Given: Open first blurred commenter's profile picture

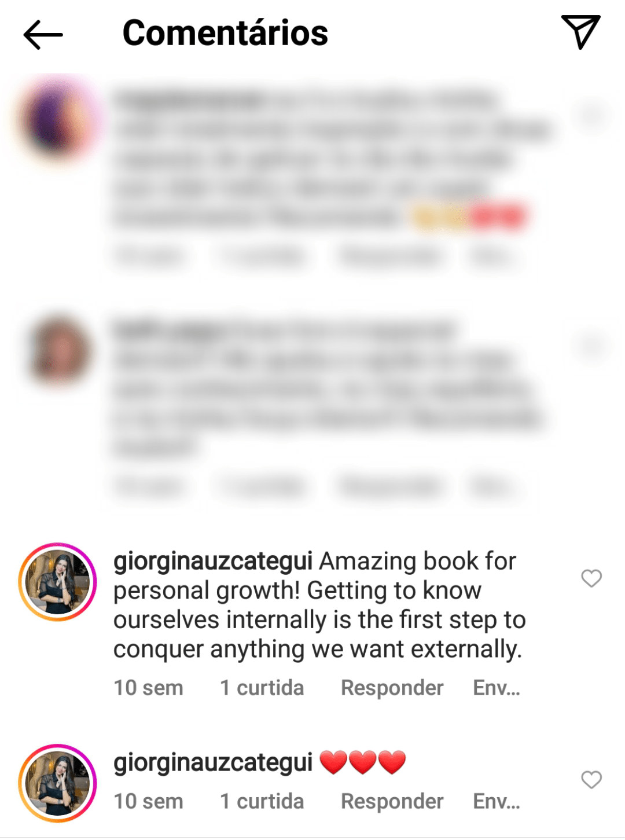Looking at the screenshot, I should tap(57, 119).
